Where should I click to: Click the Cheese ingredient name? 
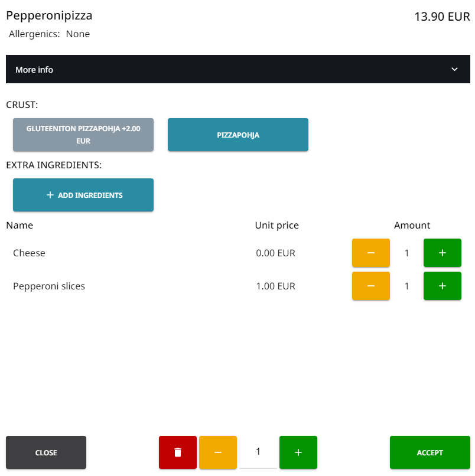click(x=29, y=253)
